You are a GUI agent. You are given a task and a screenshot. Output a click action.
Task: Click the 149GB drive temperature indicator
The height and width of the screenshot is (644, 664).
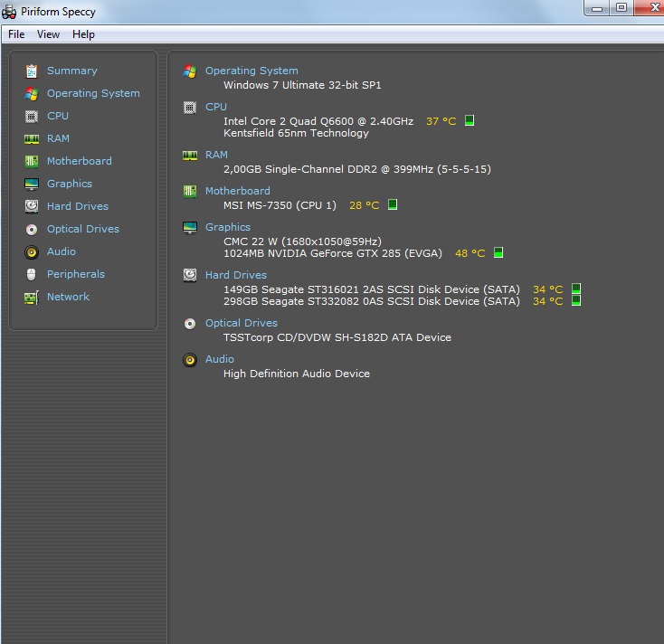coord(576,289)
